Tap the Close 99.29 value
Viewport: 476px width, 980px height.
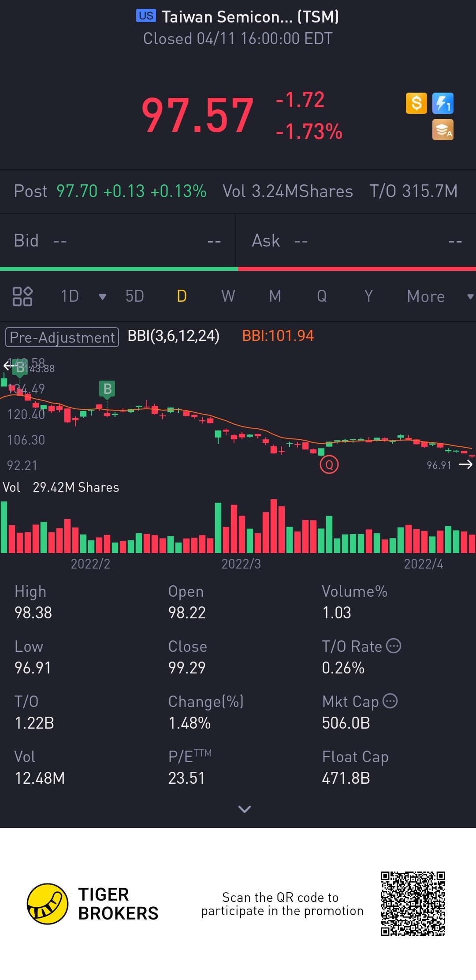[x=187, y=668]
